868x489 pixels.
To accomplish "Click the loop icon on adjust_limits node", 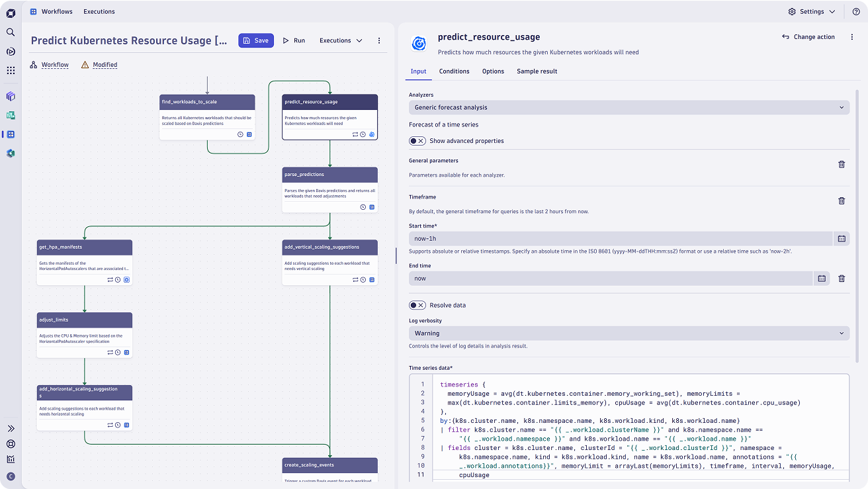I will 110,353.
